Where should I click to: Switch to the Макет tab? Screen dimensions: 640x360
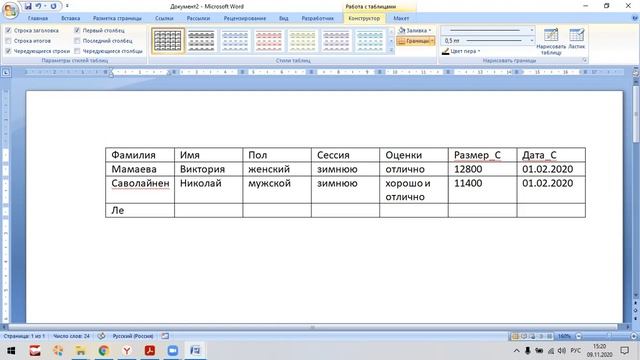tap(401, 18)
